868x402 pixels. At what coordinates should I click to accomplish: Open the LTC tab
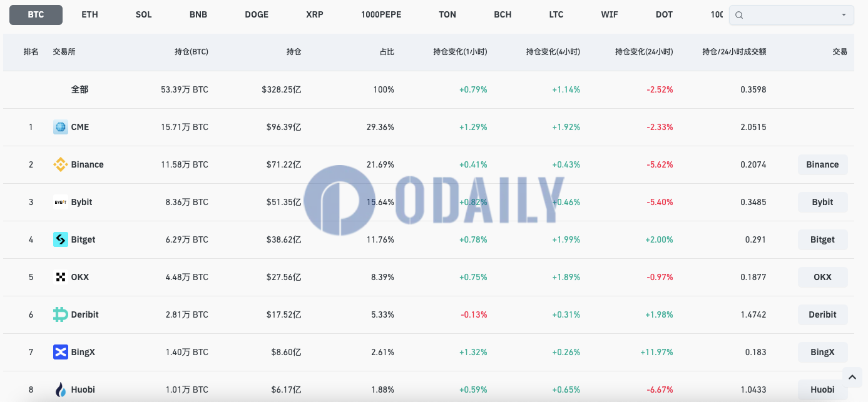[556, 14]
